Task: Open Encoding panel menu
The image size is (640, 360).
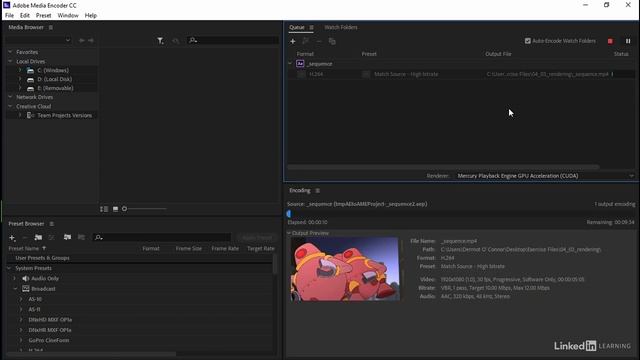Action: (x=318, y=191)
